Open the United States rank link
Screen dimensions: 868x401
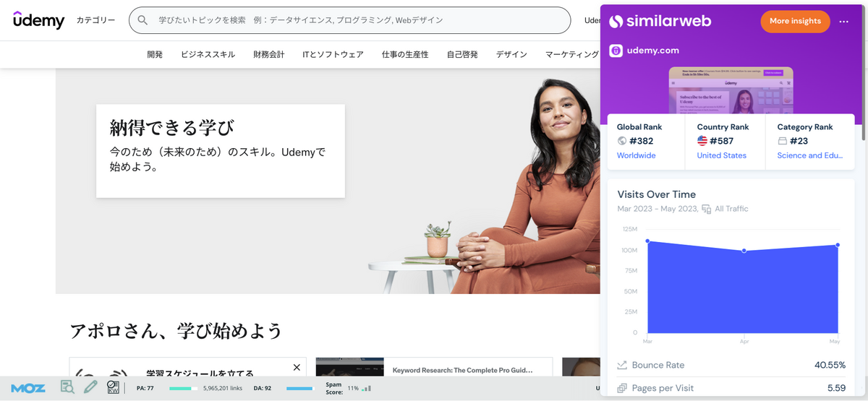pos(722,155)
